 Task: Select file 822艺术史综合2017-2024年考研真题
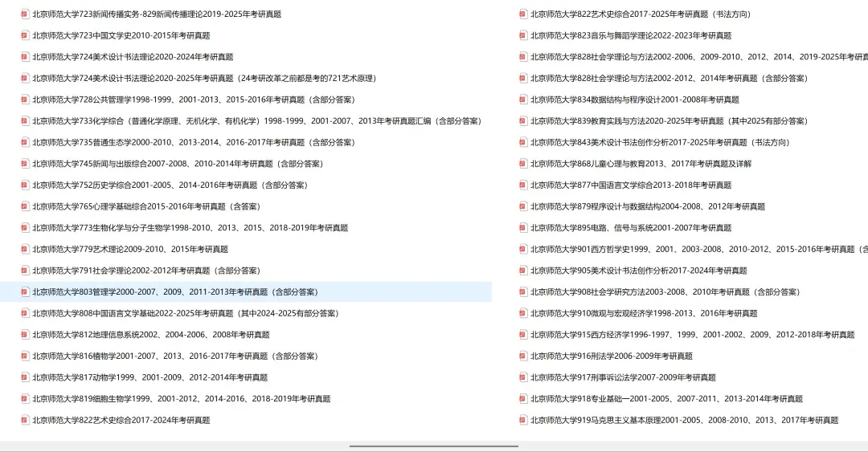pos(121,420)
